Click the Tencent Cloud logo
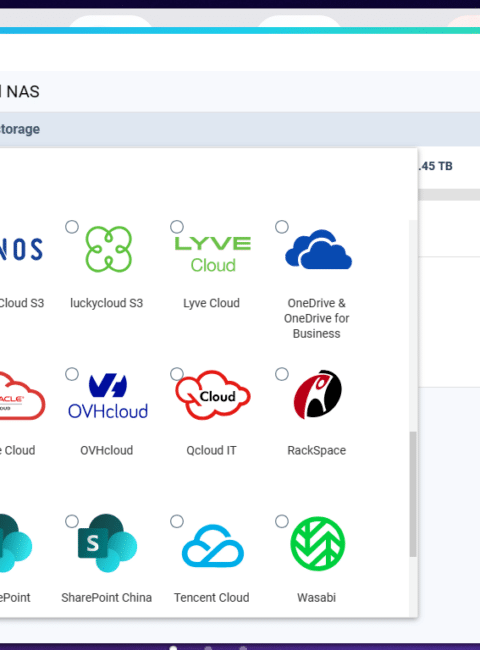This screenshot has height=650, width=480. click(x=213, y=546)
